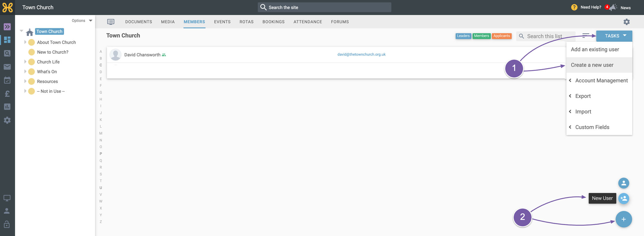Open the pound giving icon in sidebar
The width and height of the screenshot is (644, 236).
pos(7,94)
